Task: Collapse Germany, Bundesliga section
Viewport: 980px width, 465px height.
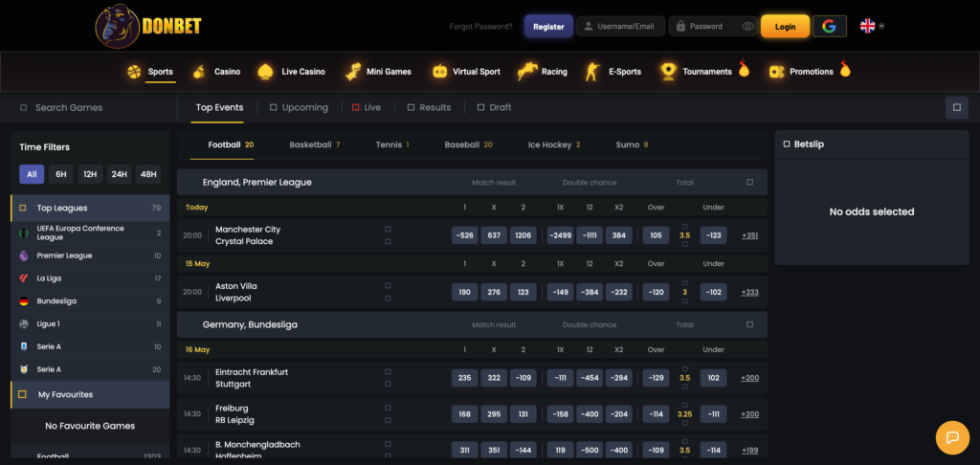Action: [750, 325]
